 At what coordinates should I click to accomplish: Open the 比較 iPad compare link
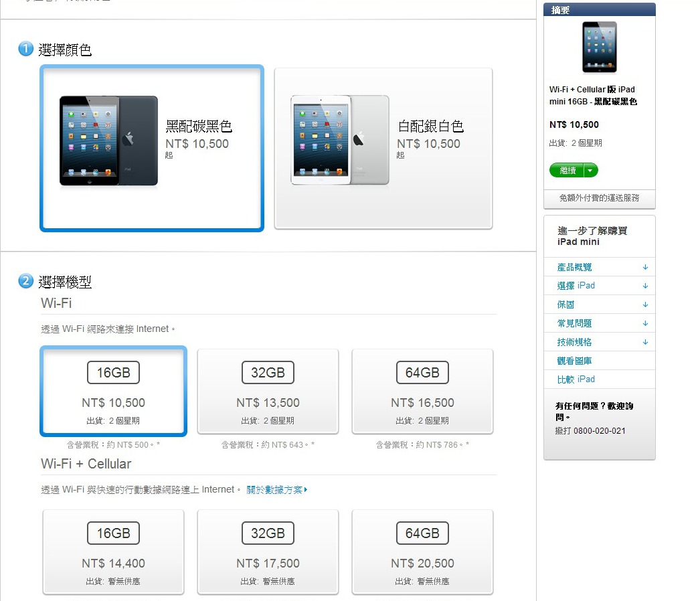click(576, 379)
